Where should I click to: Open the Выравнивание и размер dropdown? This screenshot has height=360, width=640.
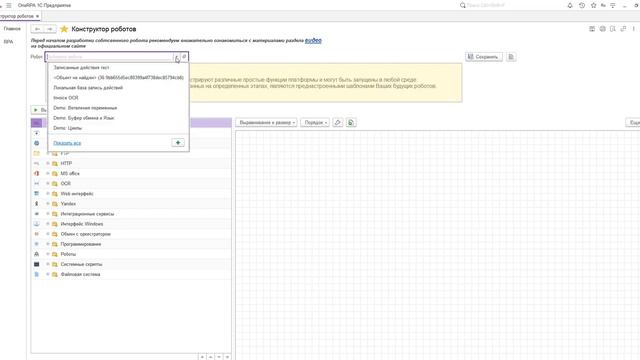266,122
